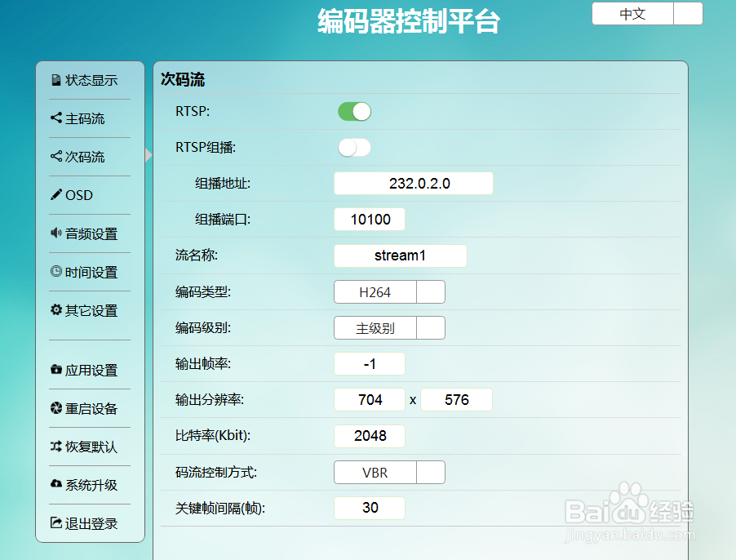Open the 中文 language selector

(x=646, y=14)
